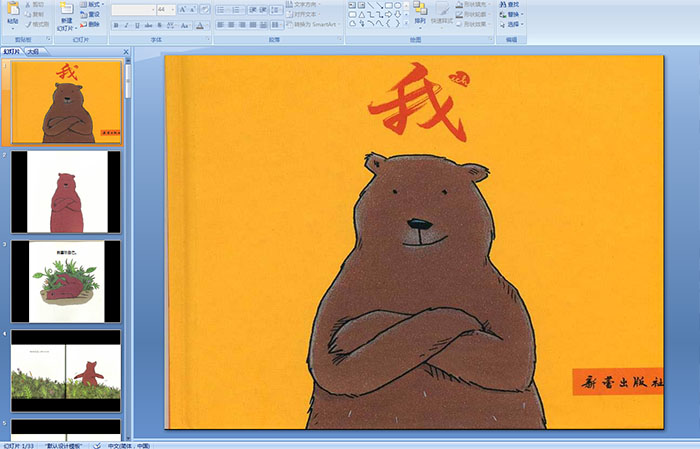Select slide 2 thumbnail with red bear
The width and height of the screenshot is (700, 449).
[66, 192]
